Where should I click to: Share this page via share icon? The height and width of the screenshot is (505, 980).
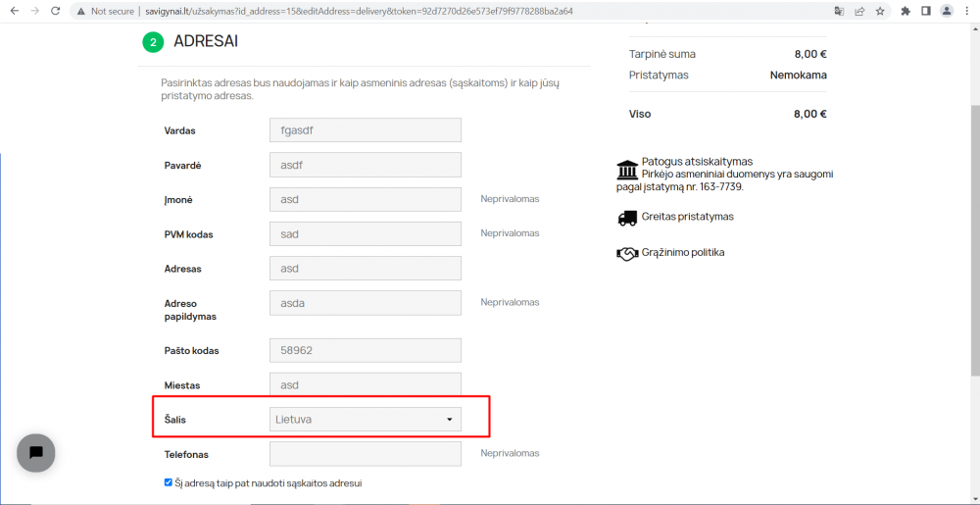(x=859, y=11)
